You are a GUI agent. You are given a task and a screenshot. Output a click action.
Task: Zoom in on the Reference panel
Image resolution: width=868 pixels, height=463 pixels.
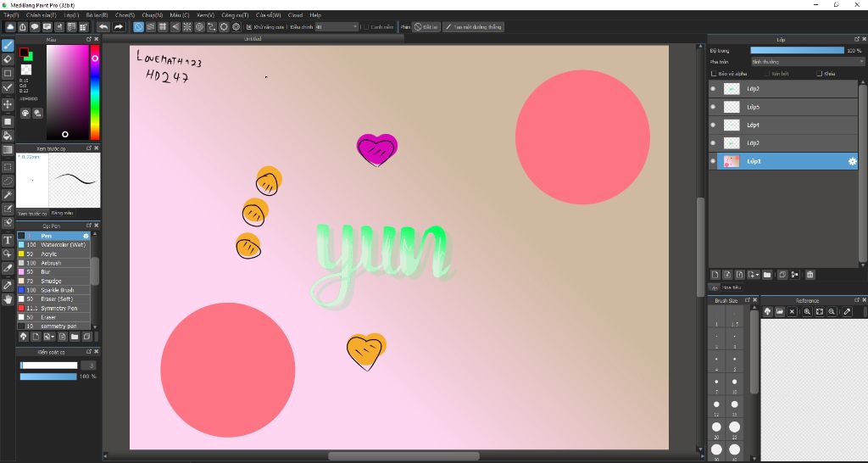coord(807,312)
